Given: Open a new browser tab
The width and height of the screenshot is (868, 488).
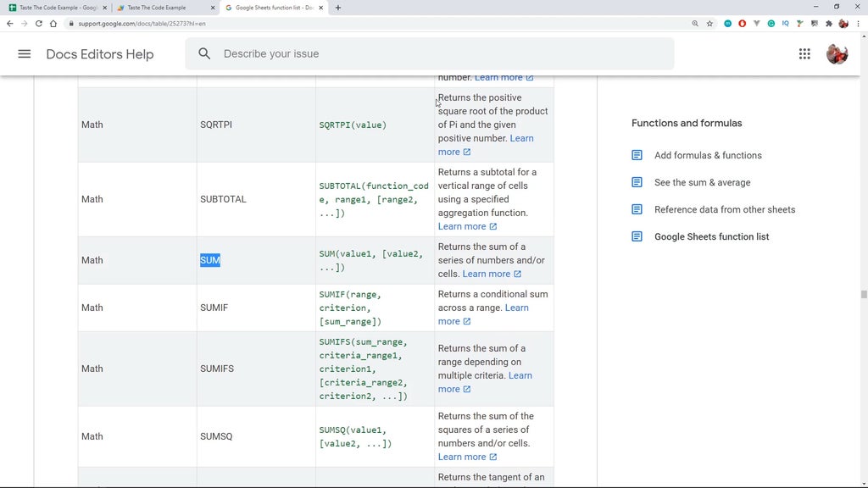Looking at the screenshot, I should (338, 8).
